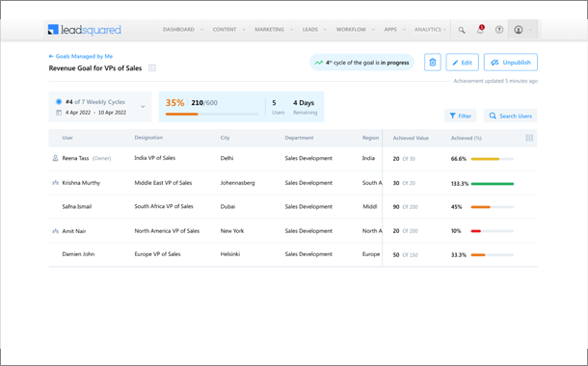Open the DASHBOARD menu dropdown

(x=183, y=29)
